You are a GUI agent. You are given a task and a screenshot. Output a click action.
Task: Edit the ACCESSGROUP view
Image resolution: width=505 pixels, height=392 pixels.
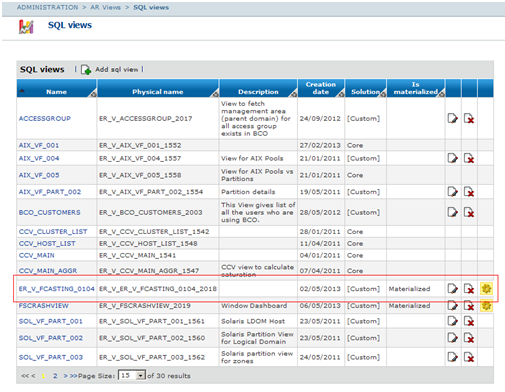[452, 118]
